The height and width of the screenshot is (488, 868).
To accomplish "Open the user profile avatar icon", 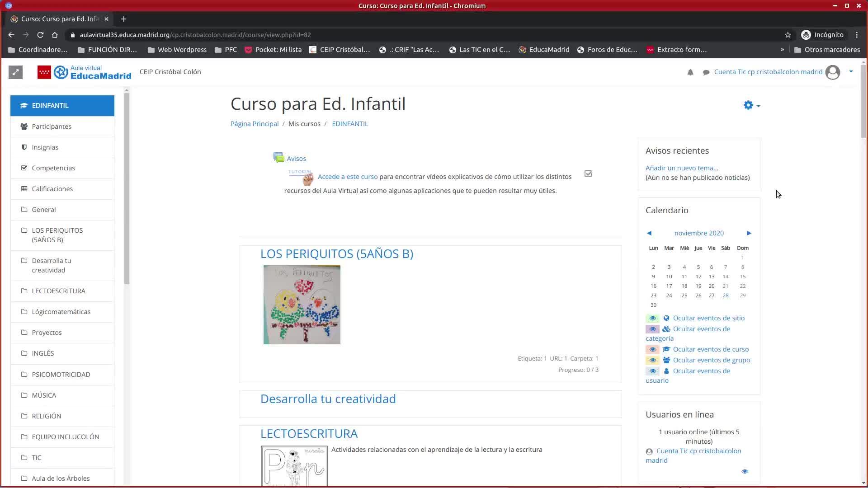I will (x=832, y=72).
